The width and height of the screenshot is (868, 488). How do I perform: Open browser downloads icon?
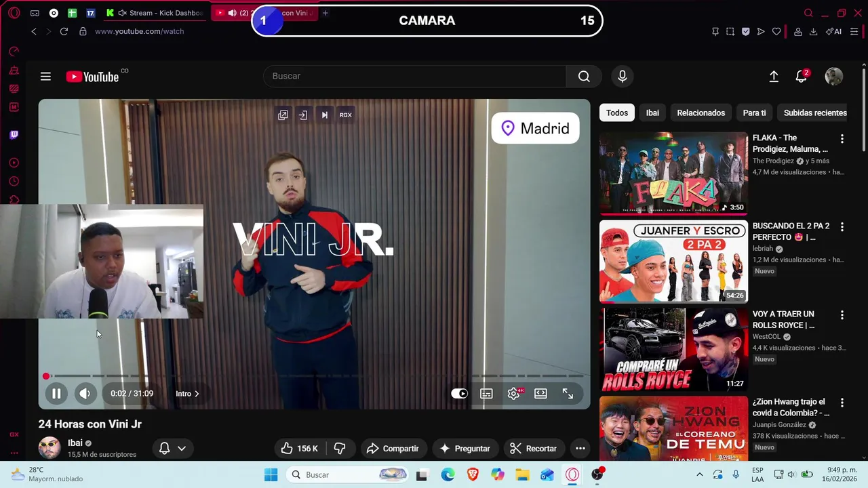click(x=813, y=31)
